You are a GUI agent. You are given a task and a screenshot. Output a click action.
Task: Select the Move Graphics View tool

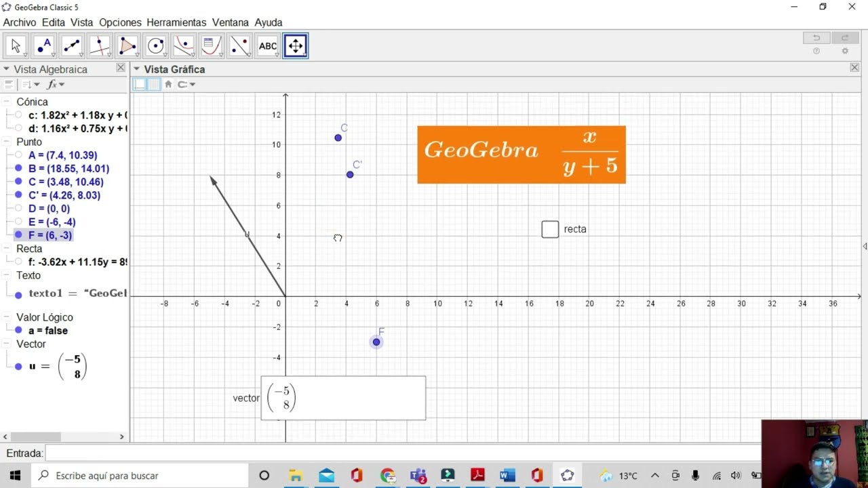[x=296, y=46]
